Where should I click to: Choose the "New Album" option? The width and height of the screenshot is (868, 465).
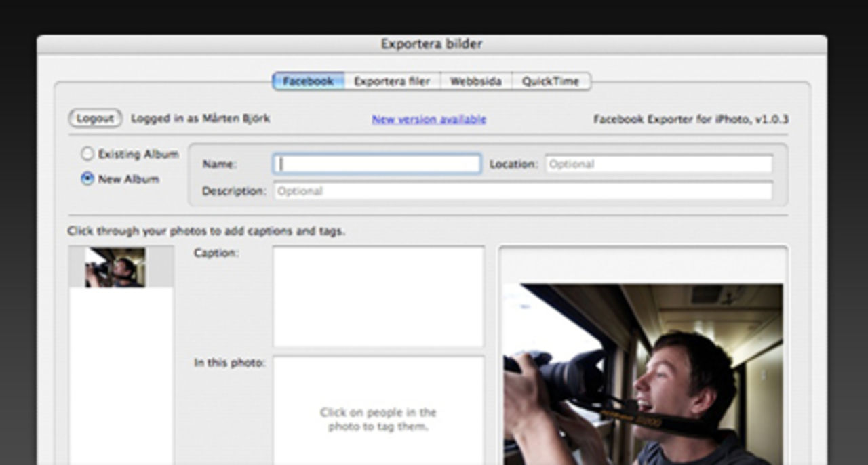click(87, 178)
